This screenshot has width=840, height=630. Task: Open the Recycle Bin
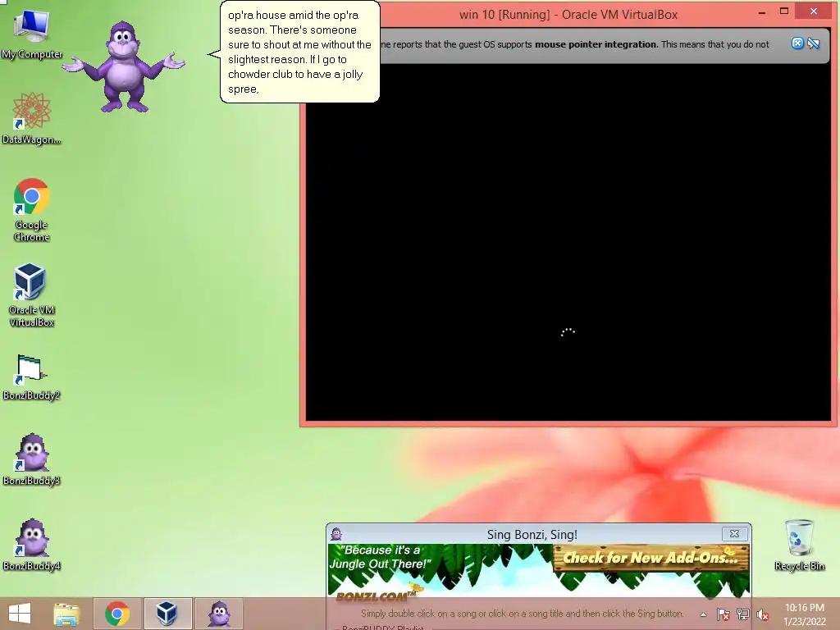[x=799, y=545]
